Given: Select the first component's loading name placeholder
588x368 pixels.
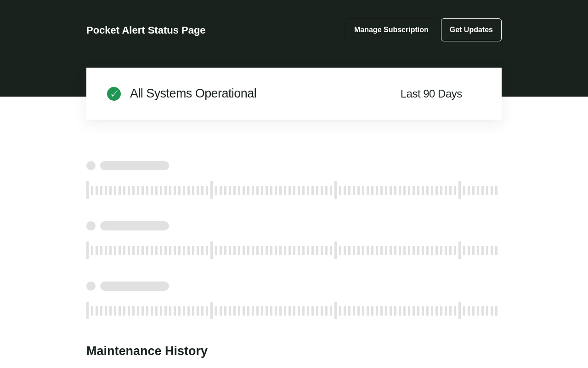Looking at the screenshot, I should point(135,166).
